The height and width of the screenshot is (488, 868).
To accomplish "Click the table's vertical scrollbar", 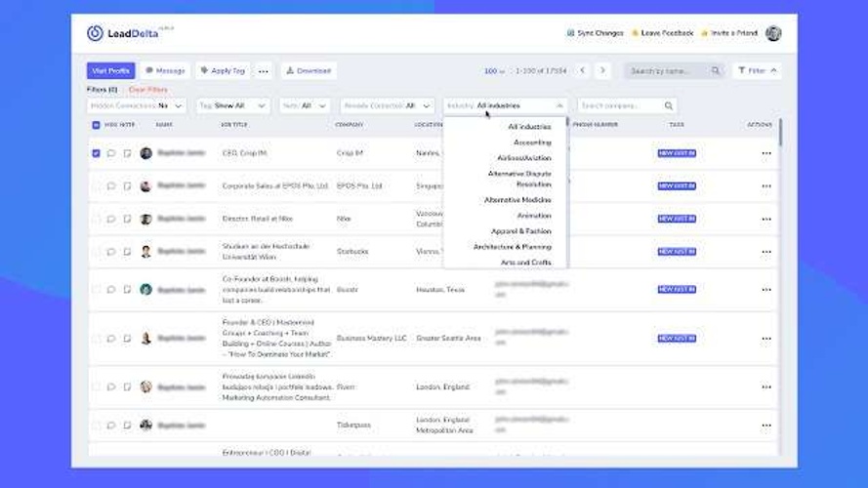I will 780,133.
